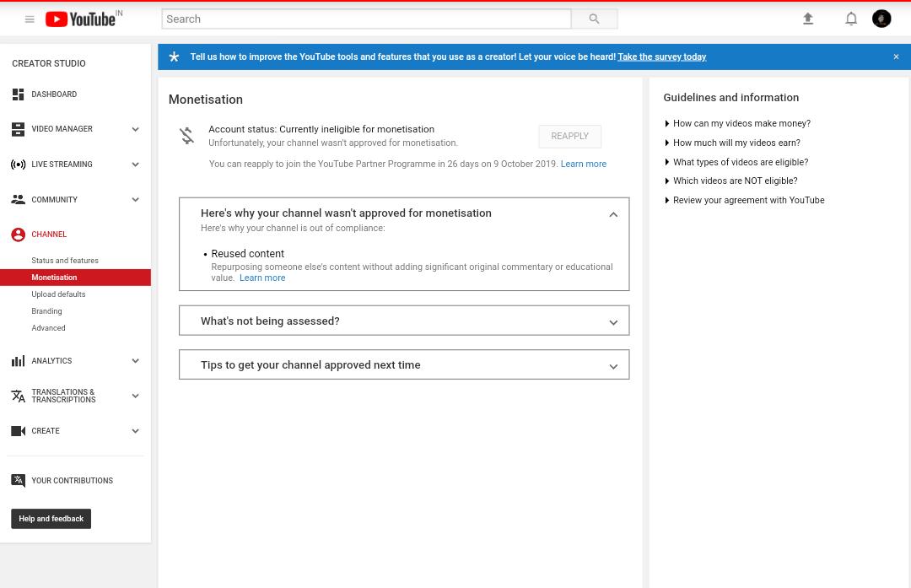Expand the Video Manager section
Image resolution: width=911 pixels, height=588 pixels.
point(135,129)
